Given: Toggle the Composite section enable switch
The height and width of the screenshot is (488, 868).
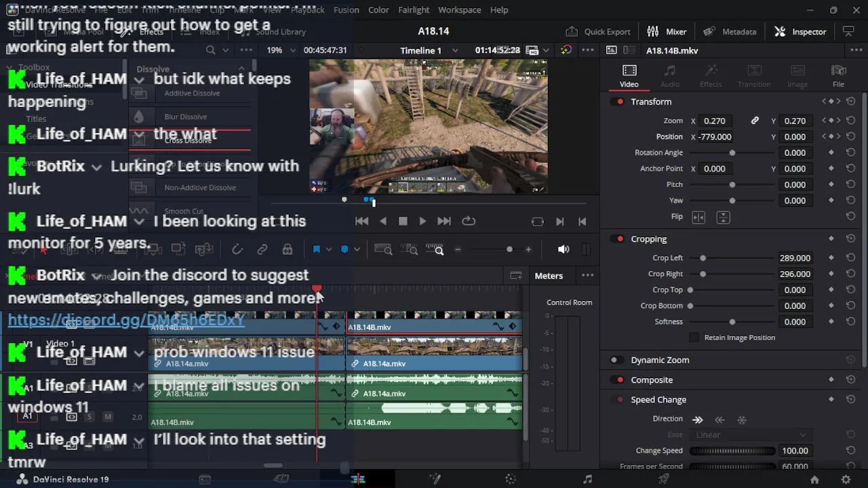Looking at the screenshot, I should coord(617,380).
